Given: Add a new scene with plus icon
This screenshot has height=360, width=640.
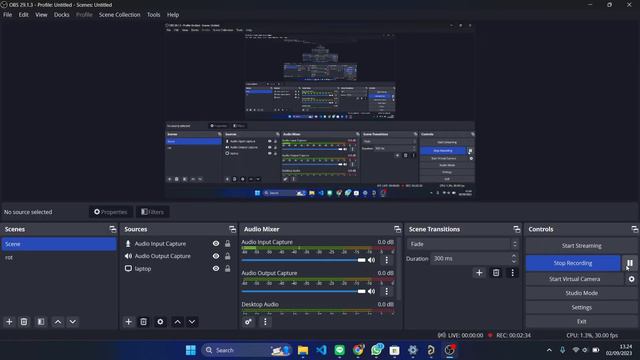Looking at the screenshot, I should click(x=9, y=322).
